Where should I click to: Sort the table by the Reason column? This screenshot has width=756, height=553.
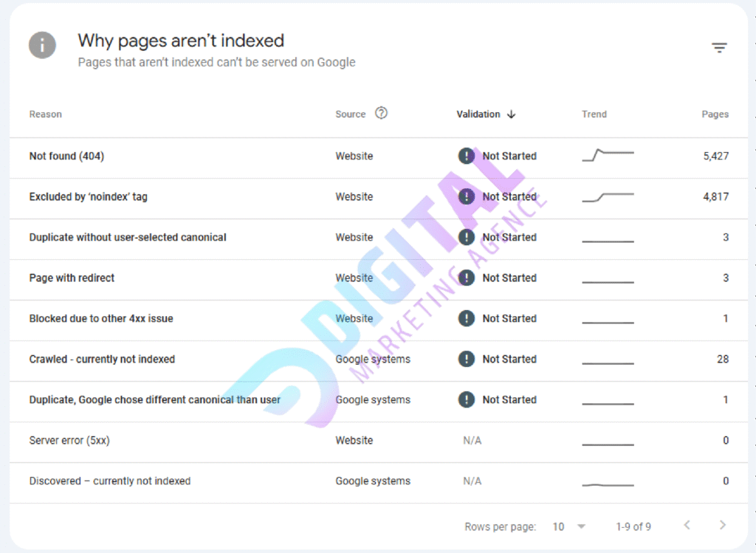pyautogui.click(x=45, y=114)
